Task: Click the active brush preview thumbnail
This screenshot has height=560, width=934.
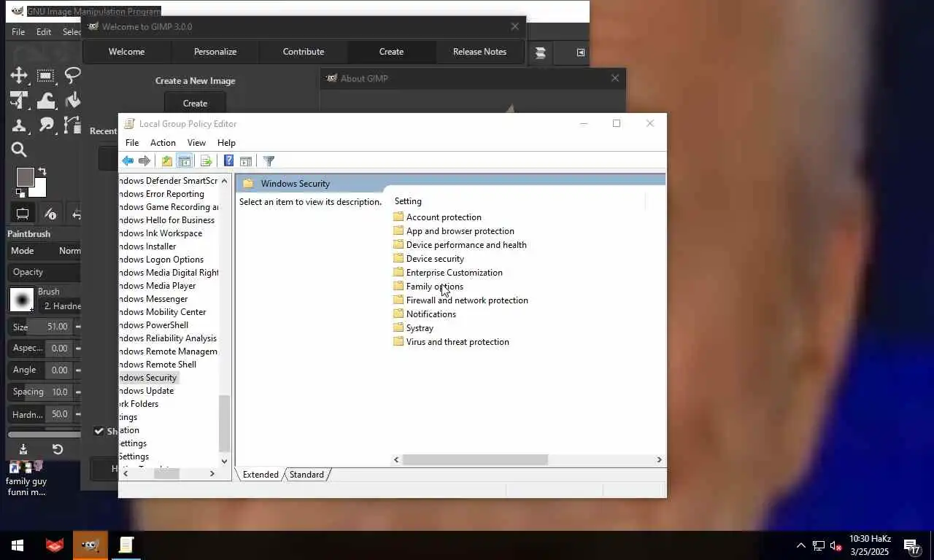Action: point(22,300)
